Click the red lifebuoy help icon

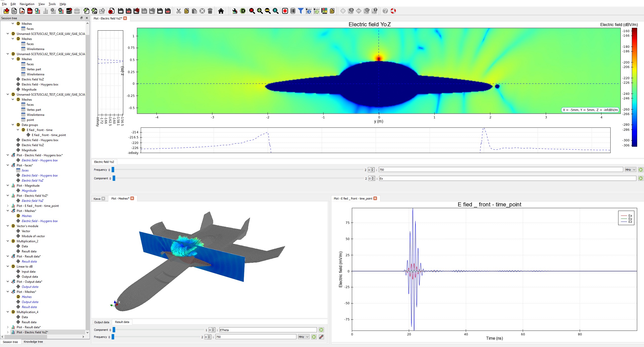(x=393, y=11)
